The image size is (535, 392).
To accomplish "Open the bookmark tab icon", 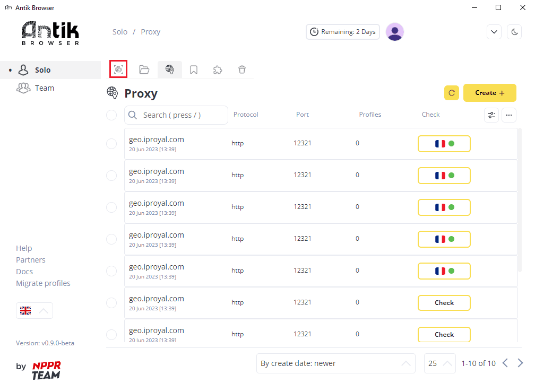I will click(193, 69).
